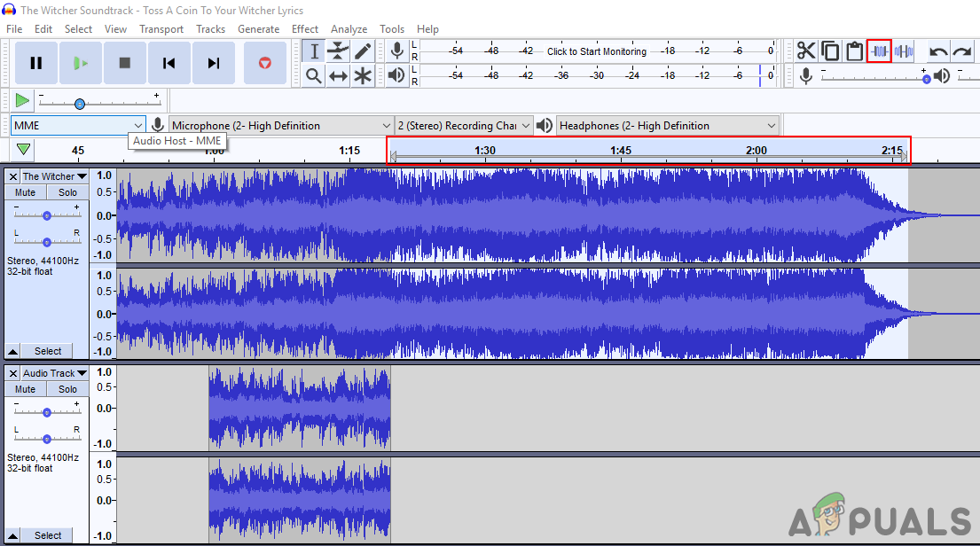Trim audio outside selection

[879, 51]
